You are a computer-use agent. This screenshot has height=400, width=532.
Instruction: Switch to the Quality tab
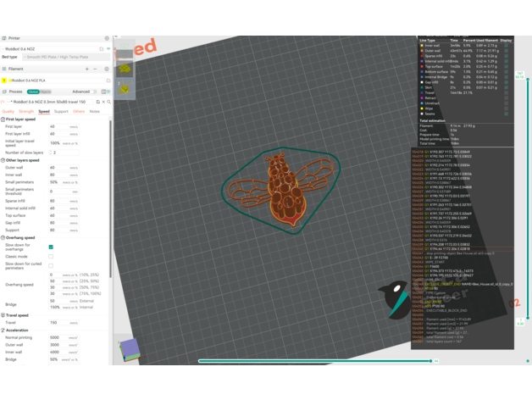click(8, 111)
